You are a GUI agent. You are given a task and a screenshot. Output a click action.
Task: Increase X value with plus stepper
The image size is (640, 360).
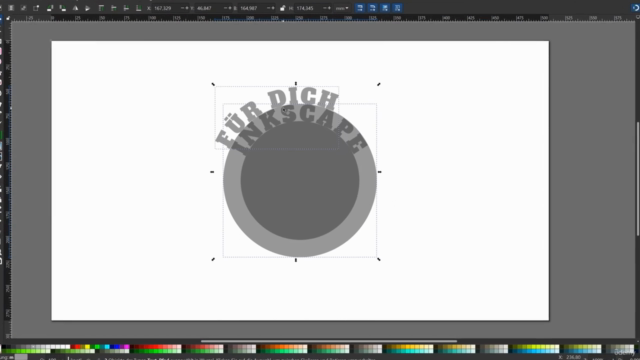click(187, 8)
